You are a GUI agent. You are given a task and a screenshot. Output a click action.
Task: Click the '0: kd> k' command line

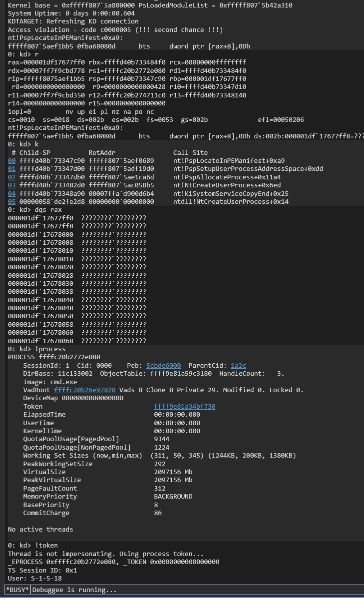(x=23, y=144)
